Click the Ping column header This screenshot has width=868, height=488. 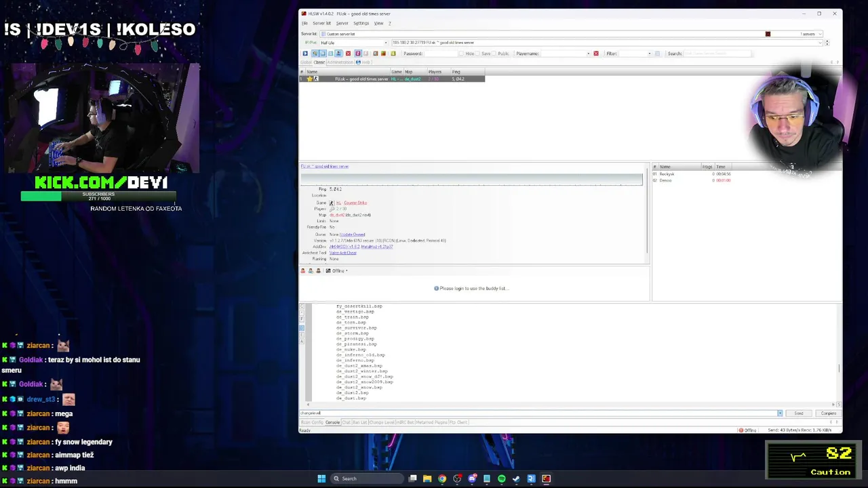click(x=468, y=71)
